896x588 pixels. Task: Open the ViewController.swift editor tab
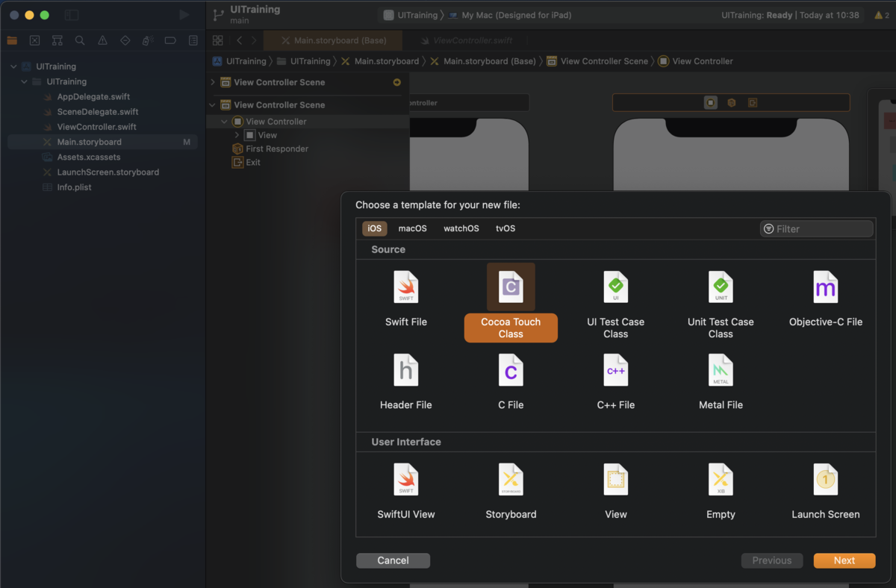[x=466, y=40]
